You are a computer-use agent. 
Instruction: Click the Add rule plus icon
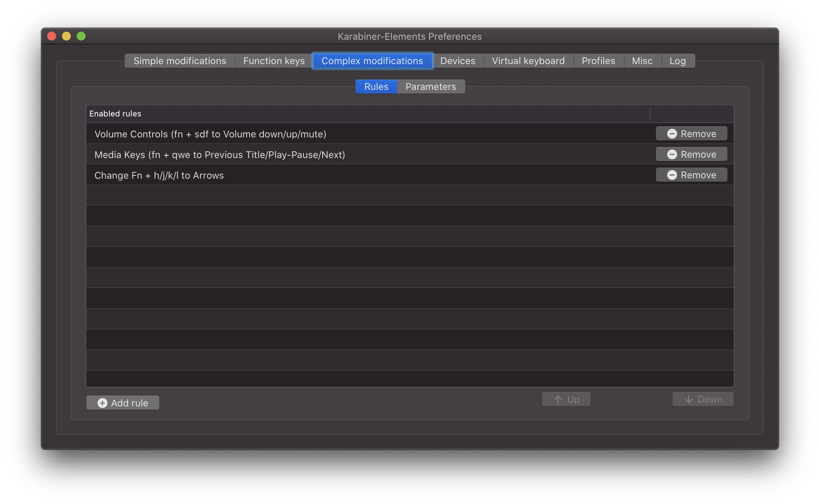103,402
